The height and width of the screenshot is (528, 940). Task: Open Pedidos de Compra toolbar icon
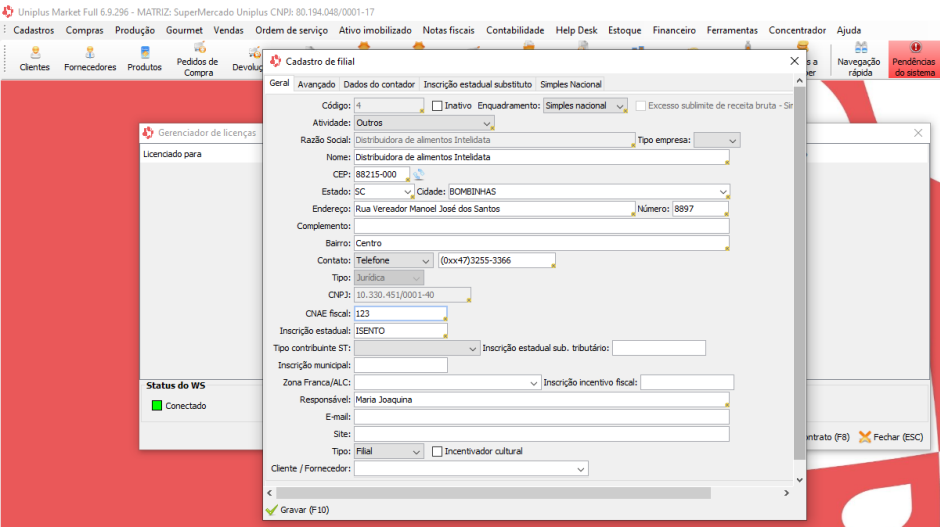pyautogui.click(x=198, y=59)
